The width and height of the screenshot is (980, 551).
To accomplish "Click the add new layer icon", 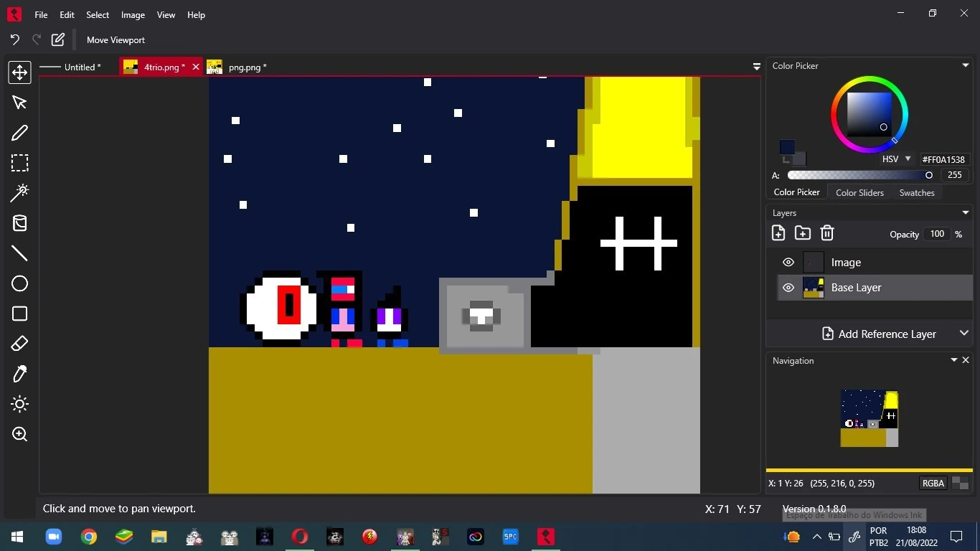I will pyautogui.click(x=778, y=233).
